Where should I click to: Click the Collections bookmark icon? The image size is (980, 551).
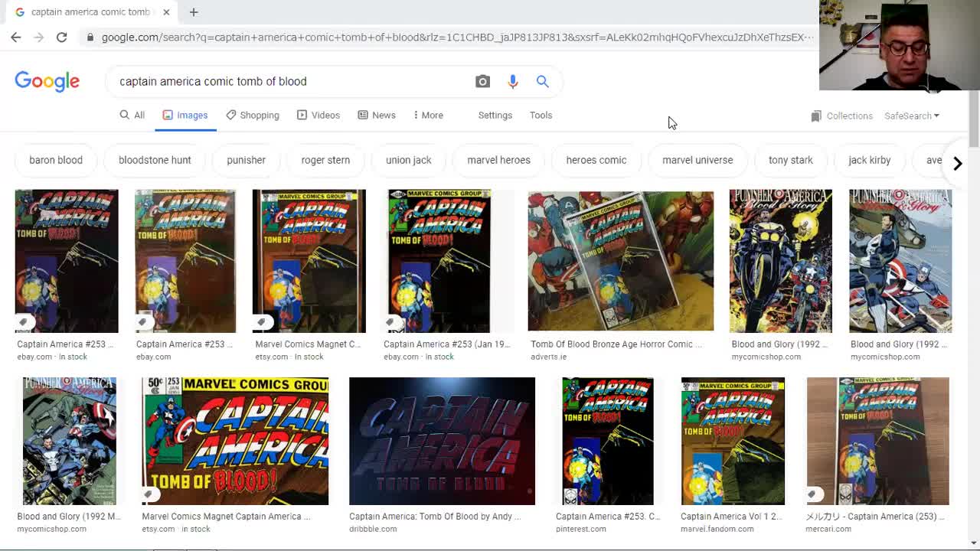pos(816,116)
